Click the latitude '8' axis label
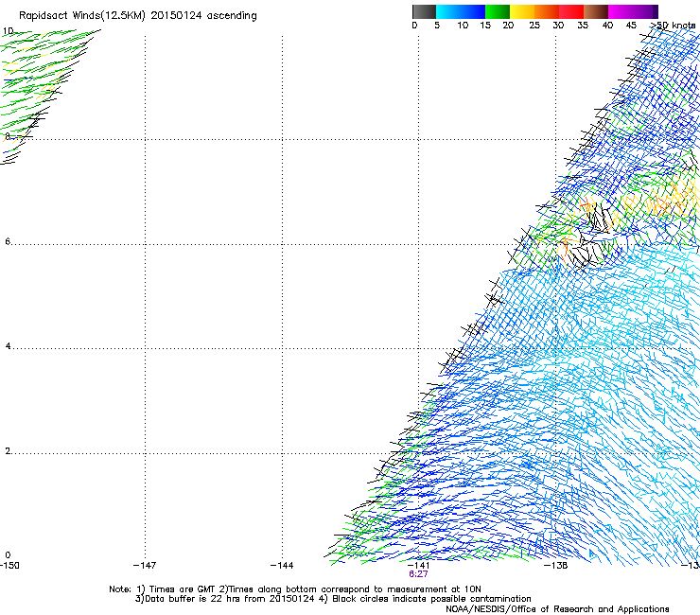This screenshot has width=700, height=615. pyautogui.click(x=8, y=136)
